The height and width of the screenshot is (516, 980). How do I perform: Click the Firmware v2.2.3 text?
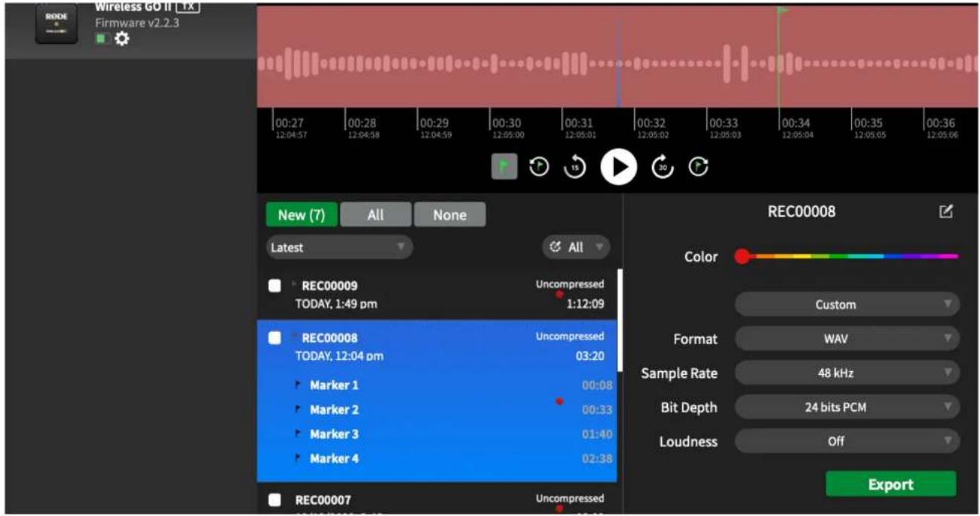coord(137,23)
